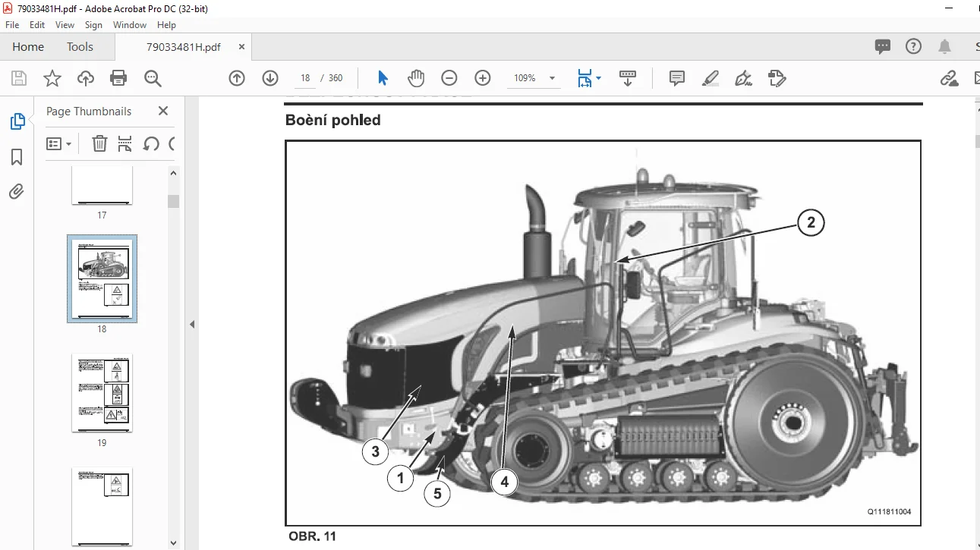
Task: Switch to the Home tab
Action: tap(28, 47)
